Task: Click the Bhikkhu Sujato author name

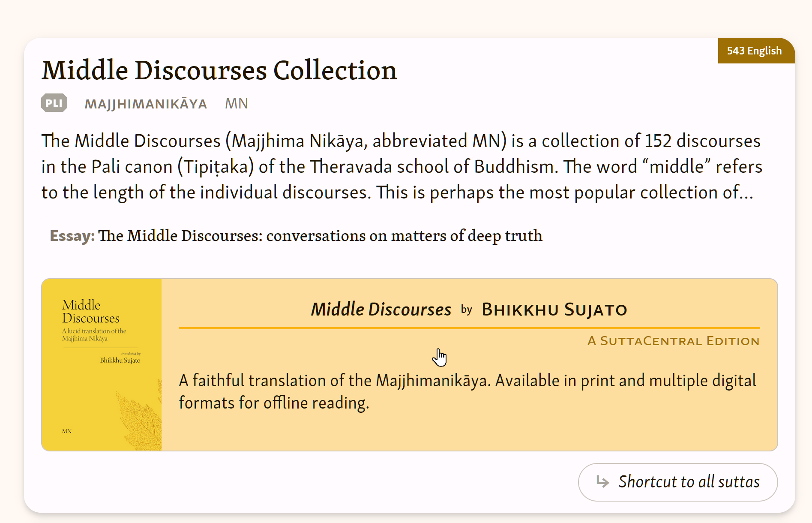Action: [x=554, y=310]
